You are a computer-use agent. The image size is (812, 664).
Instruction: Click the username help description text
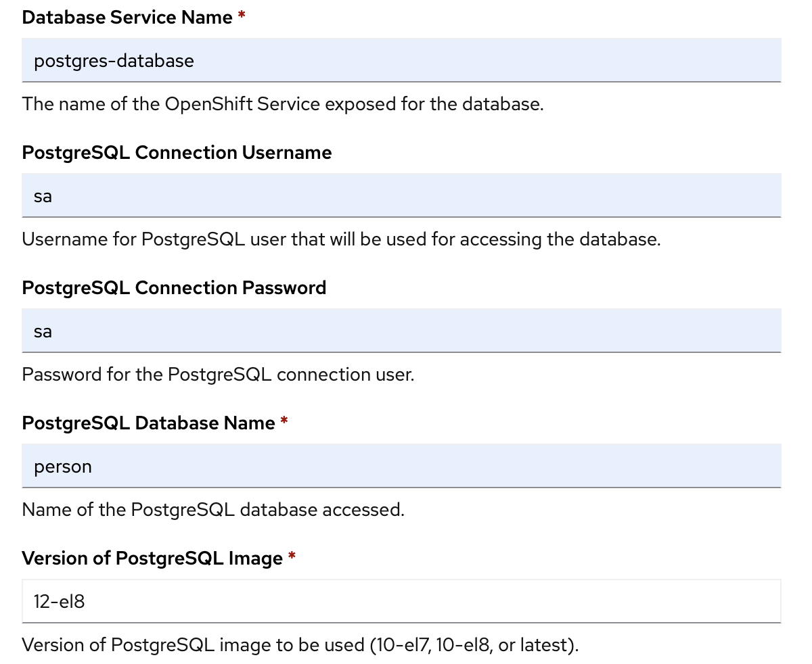pos(341,239)
